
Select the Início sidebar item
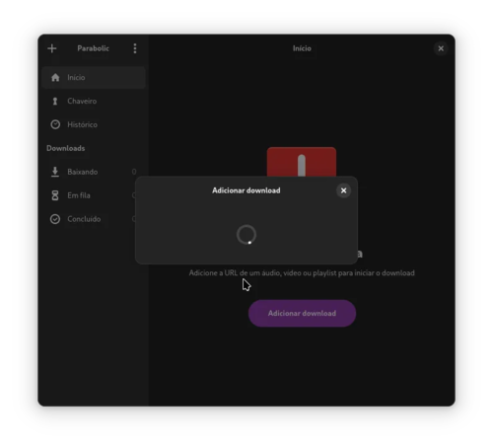(94, 78)
